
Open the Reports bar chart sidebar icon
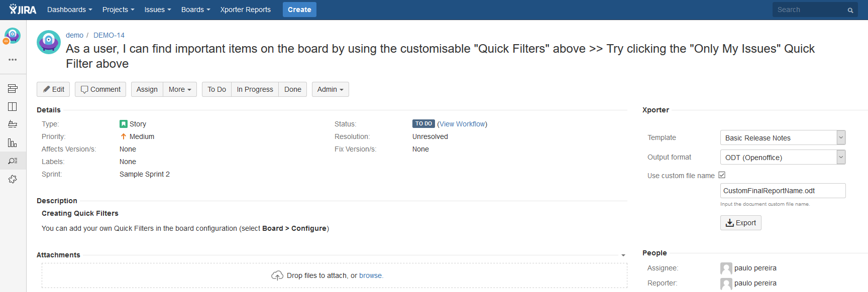[x=13, y=143]
